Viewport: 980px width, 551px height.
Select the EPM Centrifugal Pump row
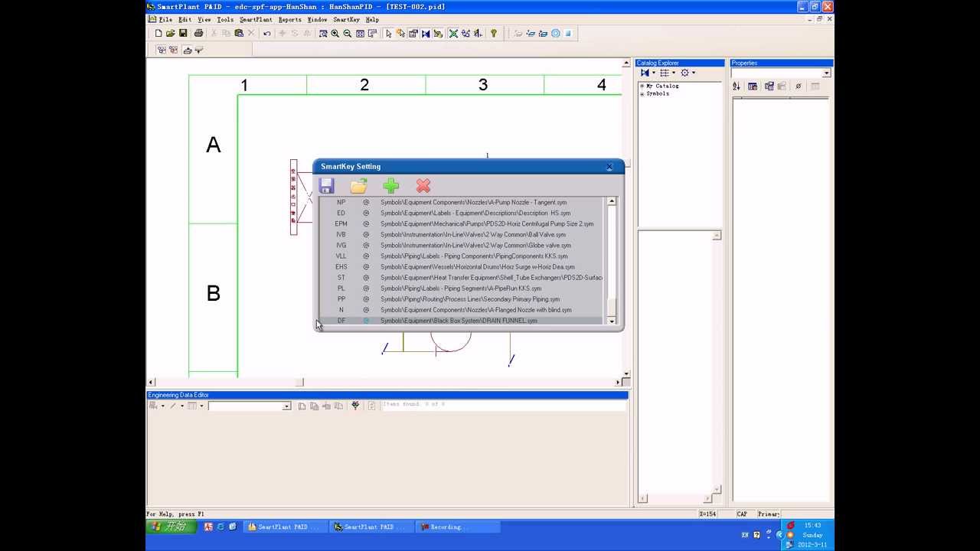click(x=461, y=223)
